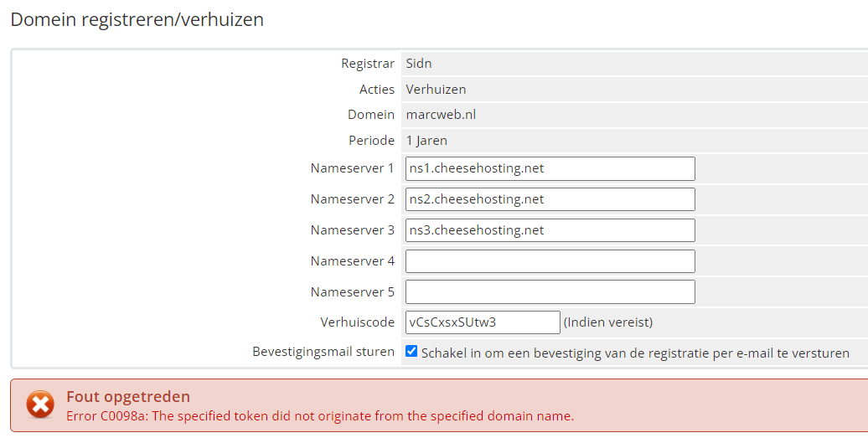Click the Error C0098a message text
This screenshot has width=868, height=438.
click(x=320, y=415)
